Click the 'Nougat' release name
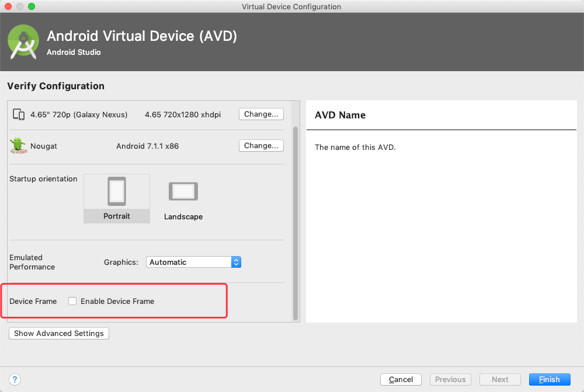The height and width of the screenshot is (392, 584). pos(44,146)
